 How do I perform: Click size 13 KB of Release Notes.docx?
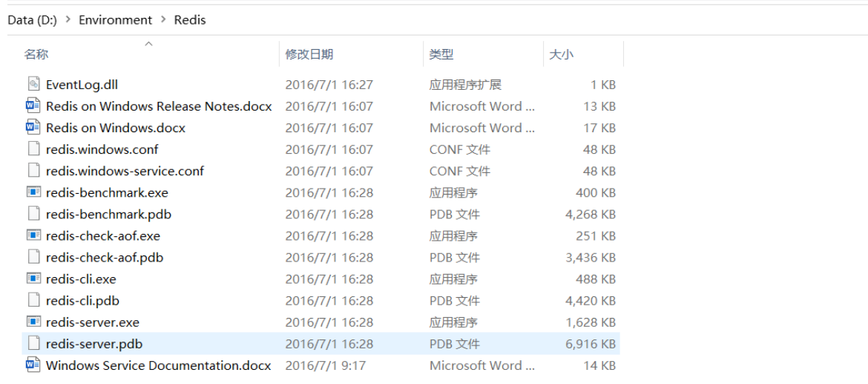[599, 106]
